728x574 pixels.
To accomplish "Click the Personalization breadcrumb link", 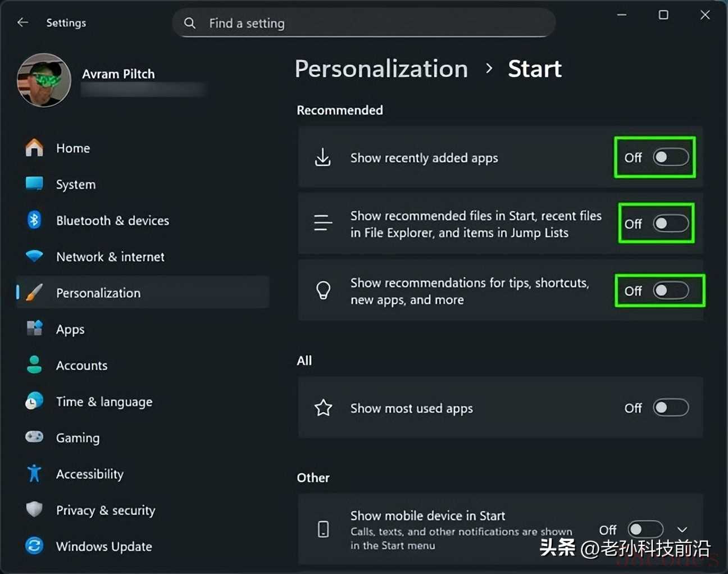I will pyautogui.click(x=381, y=69).
